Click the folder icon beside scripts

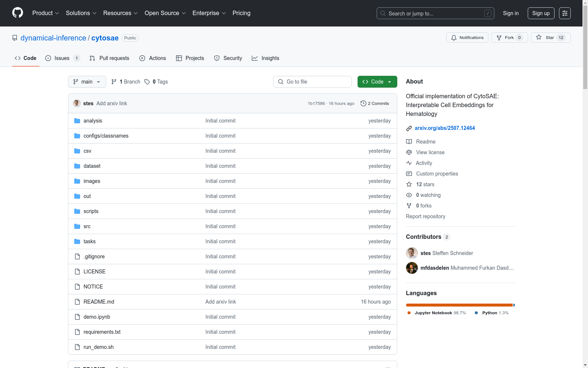[x=77, y=211]
